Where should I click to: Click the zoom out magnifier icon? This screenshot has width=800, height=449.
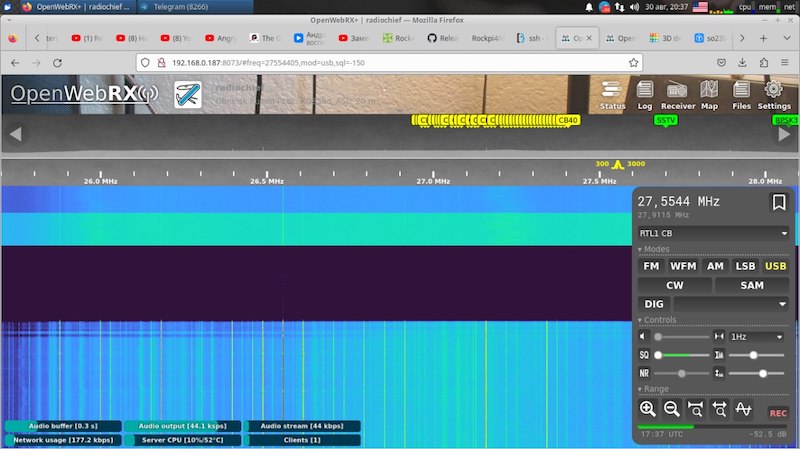671,408
